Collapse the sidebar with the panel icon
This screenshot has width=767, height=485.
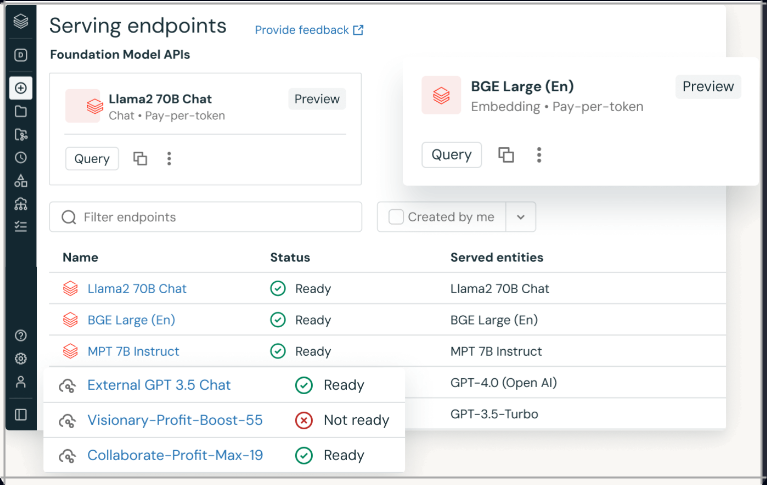tap(21, 414)
